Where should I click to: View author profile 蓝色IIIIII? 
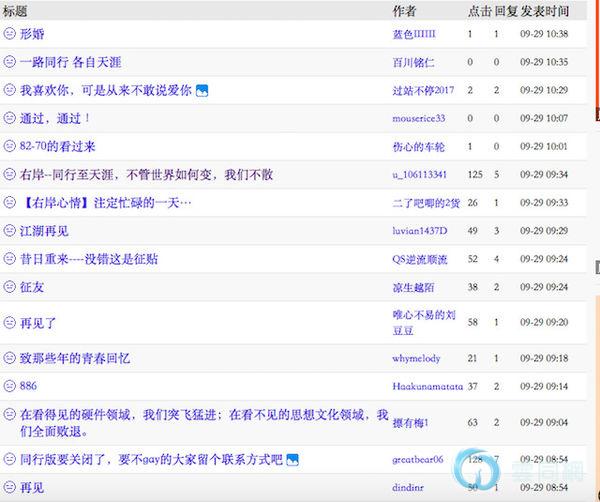coord(414,34)
